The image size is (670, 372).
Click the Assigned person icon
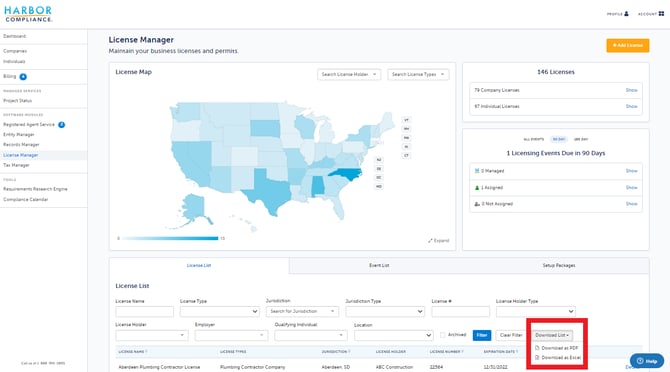point(477,187)
